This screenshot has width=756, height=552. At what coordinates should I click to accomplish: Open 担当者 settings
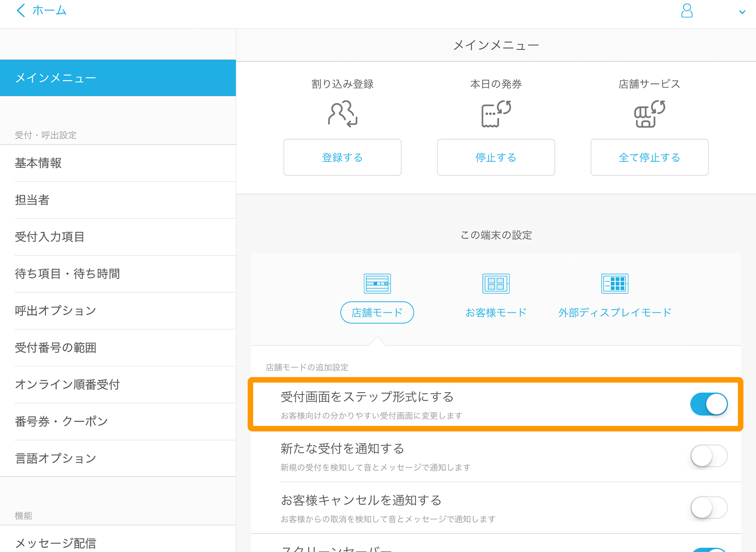(118, 200)
